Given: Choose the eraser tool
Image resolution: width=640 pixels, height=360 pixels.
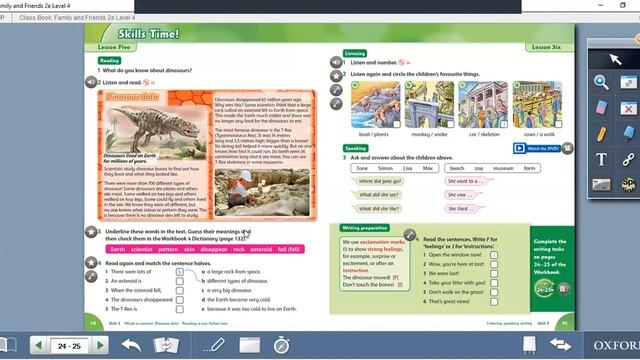Looking at the screenshot, I should click(601, 108).
